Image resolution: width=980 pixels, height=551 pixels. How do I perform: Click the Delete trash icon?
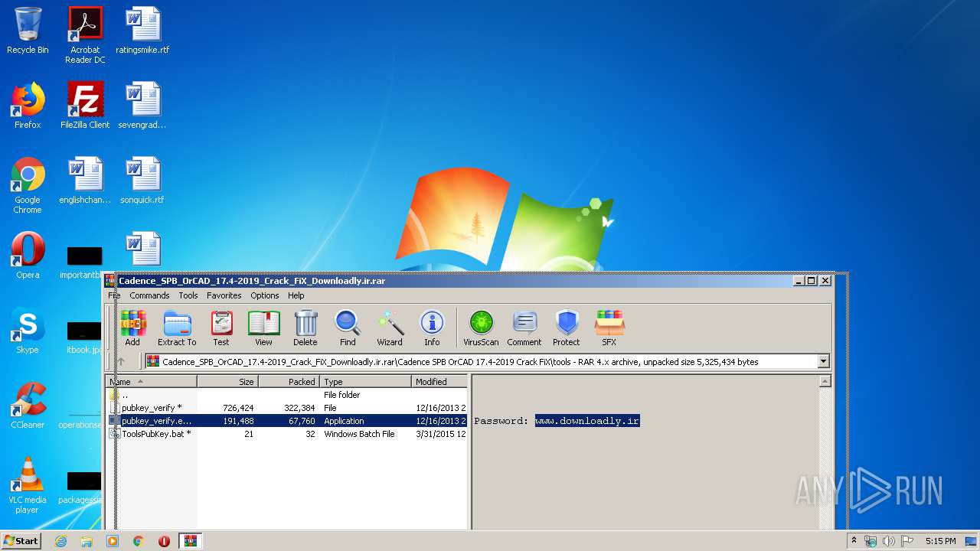click(305, 328)
